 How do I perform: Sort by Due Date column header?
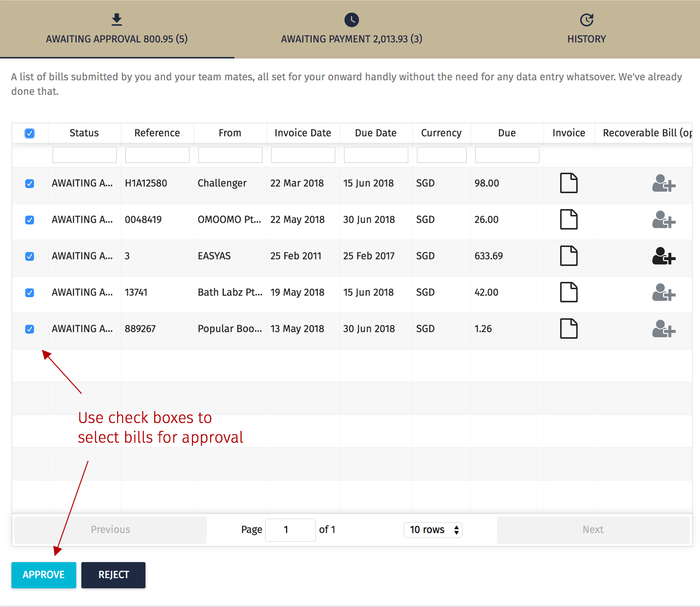376,133
